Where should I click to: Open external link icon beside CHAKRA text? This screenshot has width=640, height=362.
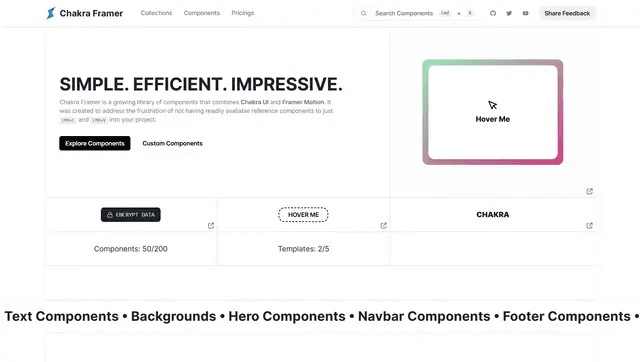pyautogui.click(x=589, y=226)
